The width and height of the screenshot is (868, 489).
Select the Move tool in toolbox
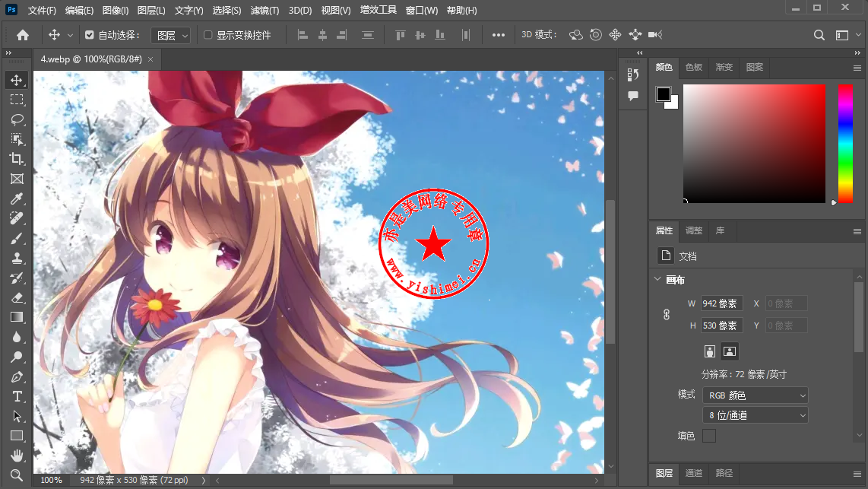pyautogui.click(x=17, y=81)
